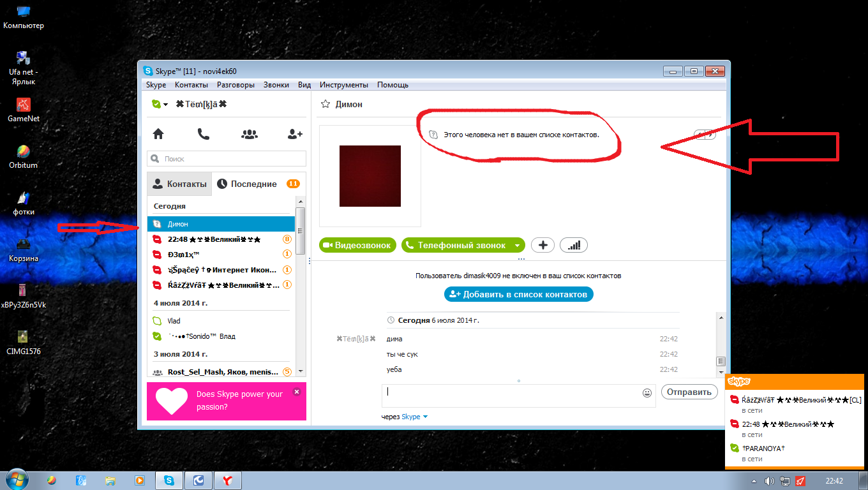Click the Skype profile name Тёт[k]ā

pos(202,104)
